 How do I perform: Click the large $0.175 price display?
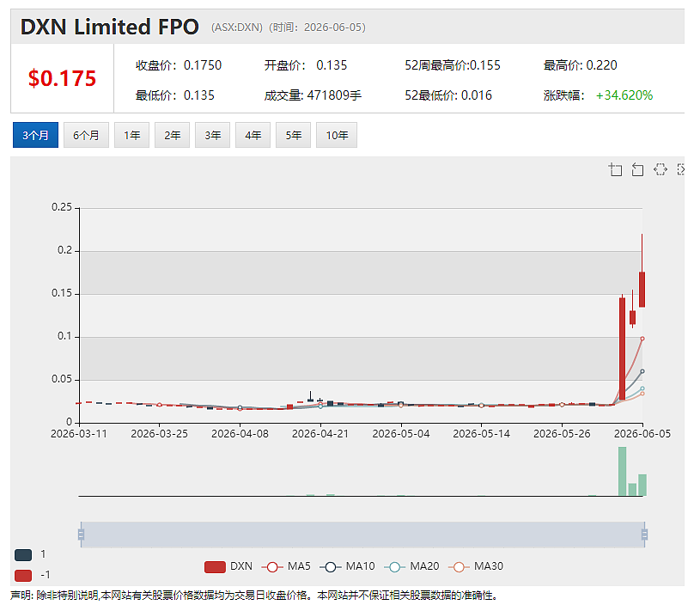tap(62, 78)
